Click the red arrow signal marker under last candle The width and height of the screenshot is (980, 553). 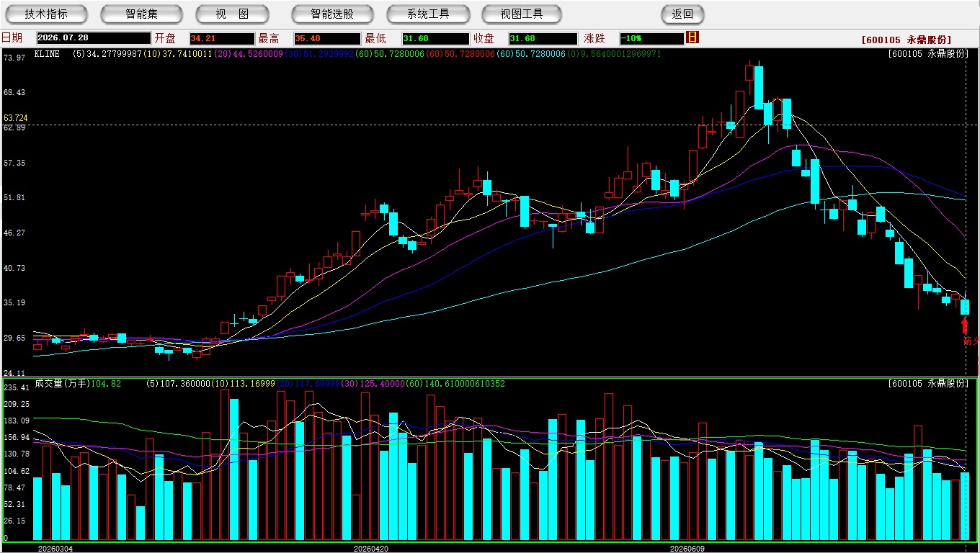(x=965, y=325)
